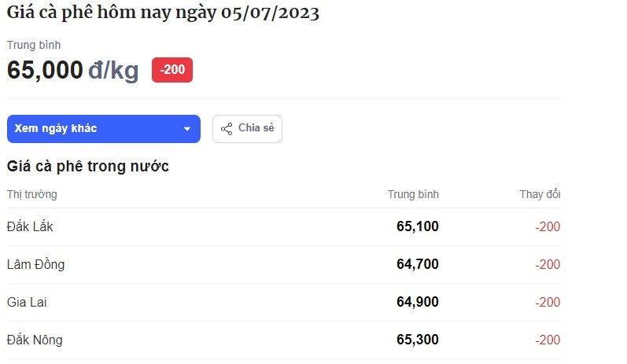
Task: Click the 64,700 price for Lâm Đồng
Action: [x=418, y=264]
